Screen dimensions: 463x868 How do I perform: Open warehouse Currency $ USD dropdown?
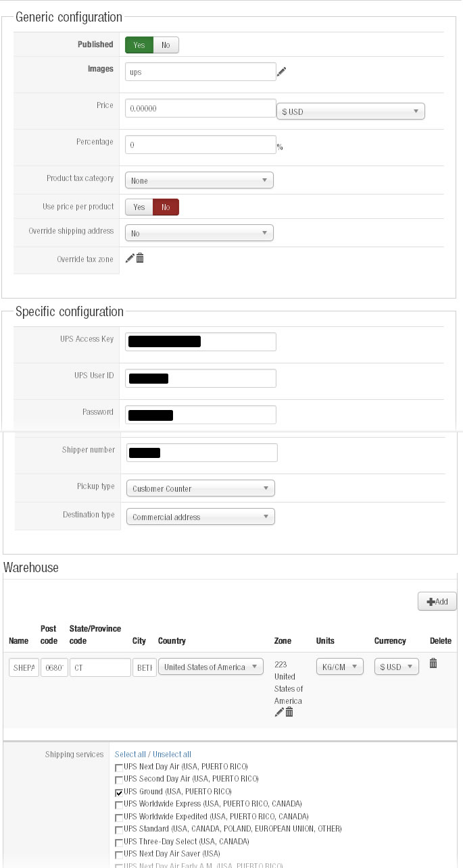pyautogui.click(x=397, y=667)
